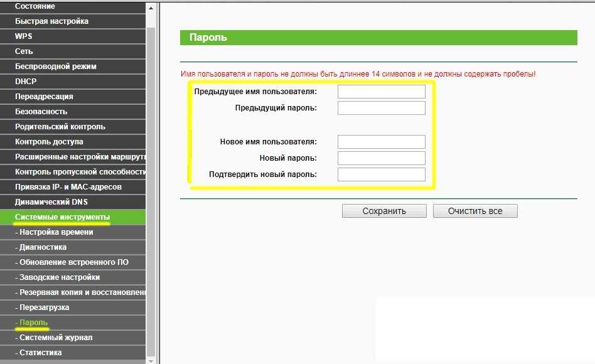Expand the DHCP settings menu

tap(26, 82)
